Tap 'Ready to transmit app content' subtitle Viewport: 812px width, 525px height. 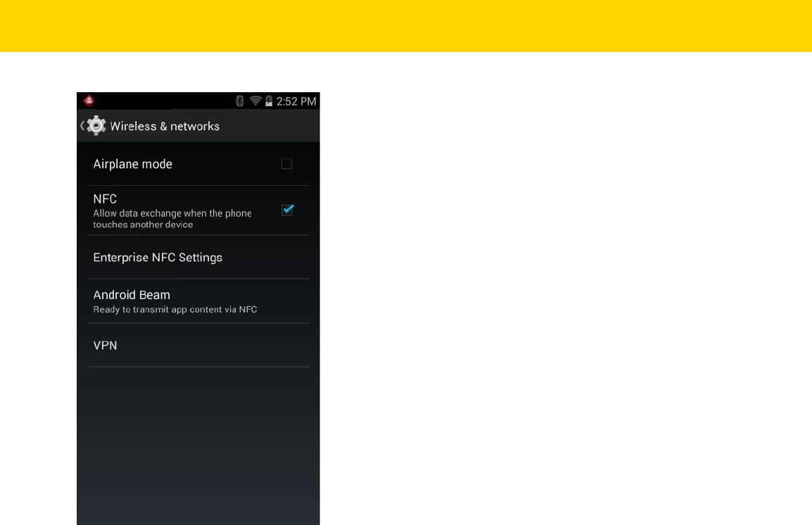[x=175, y=310]
